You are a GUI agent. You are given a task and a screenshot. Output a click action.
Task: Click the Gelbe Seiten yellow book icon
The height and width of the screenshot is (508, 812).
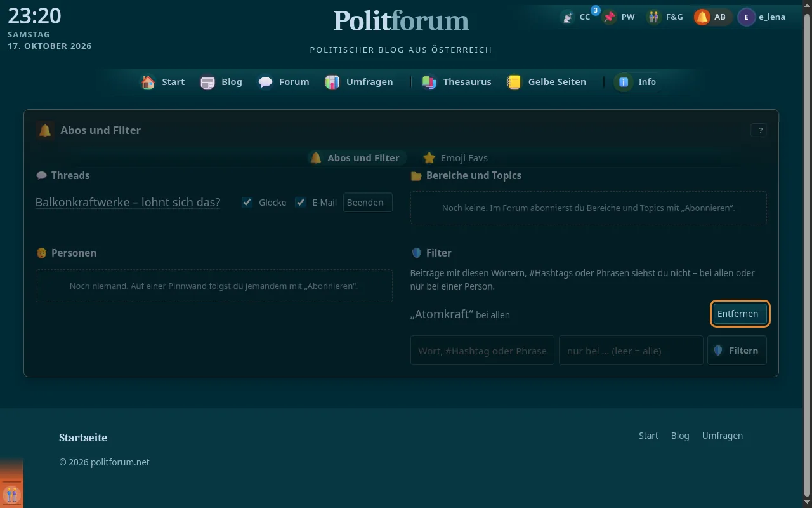pos(514,82)
